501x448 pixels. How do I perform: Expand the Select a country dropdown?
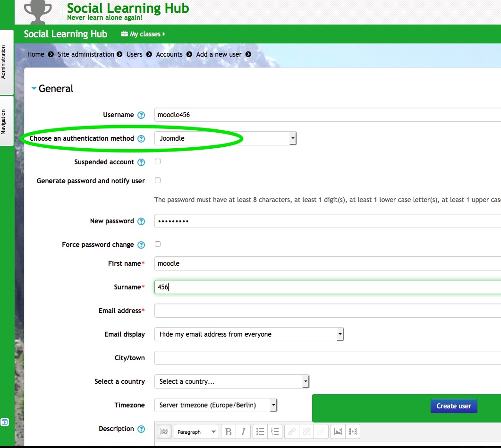(231, 381)
